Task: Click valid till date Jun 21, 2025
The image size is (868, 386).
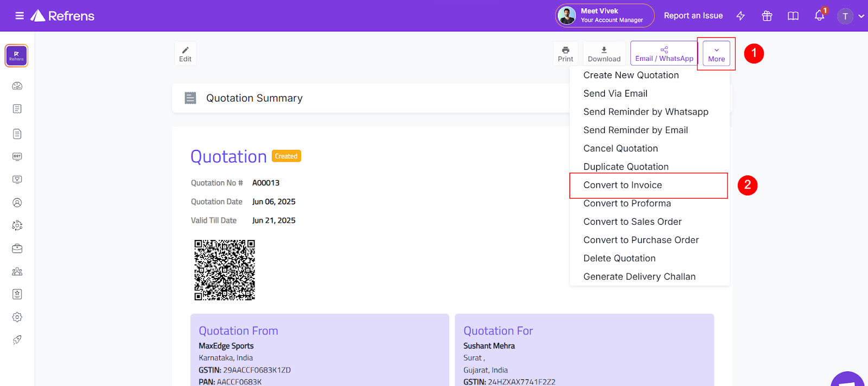Action: pyautogui.click(x=274, y=220)
